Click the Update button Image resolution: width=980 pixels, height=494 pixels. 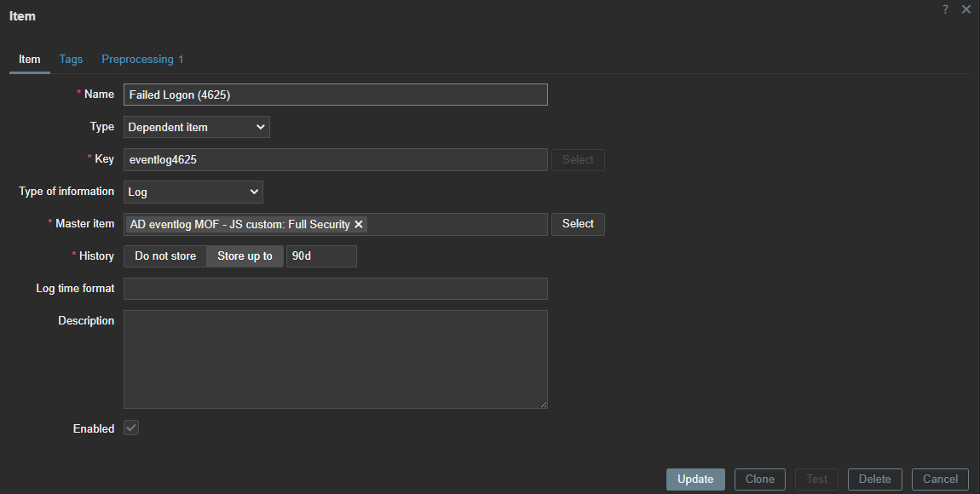click(x=695, y=480)
